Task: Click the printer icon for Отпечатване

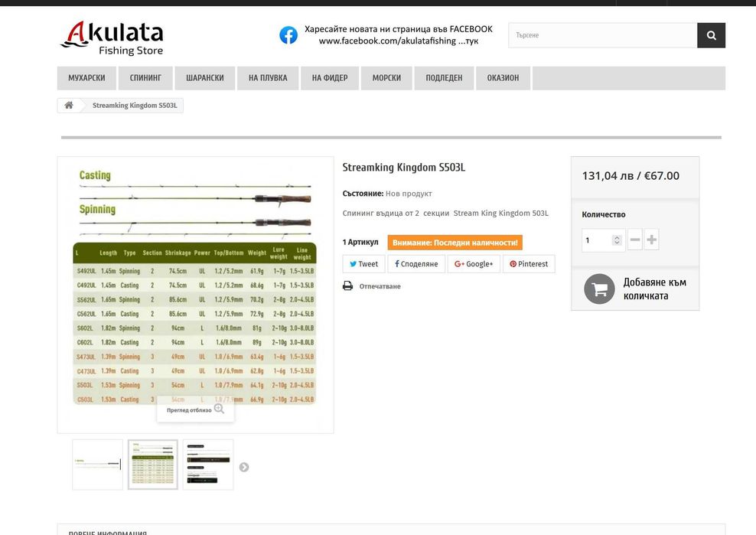Action: pos(347,285)
